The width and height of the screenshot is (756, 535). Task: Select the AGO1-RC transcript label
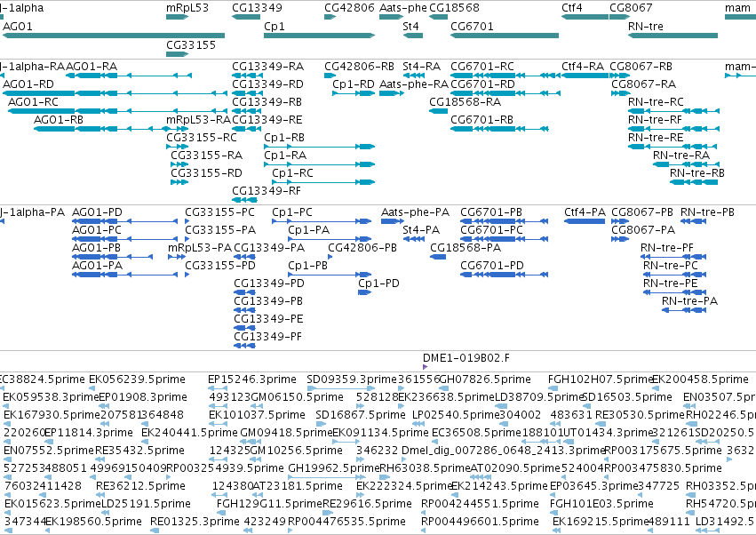tap(33, 102)
